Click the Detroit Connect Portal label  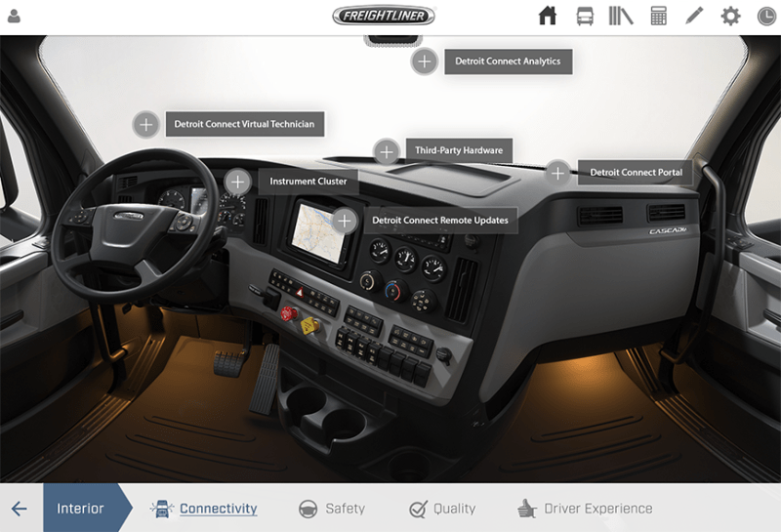tap(636, 173)
